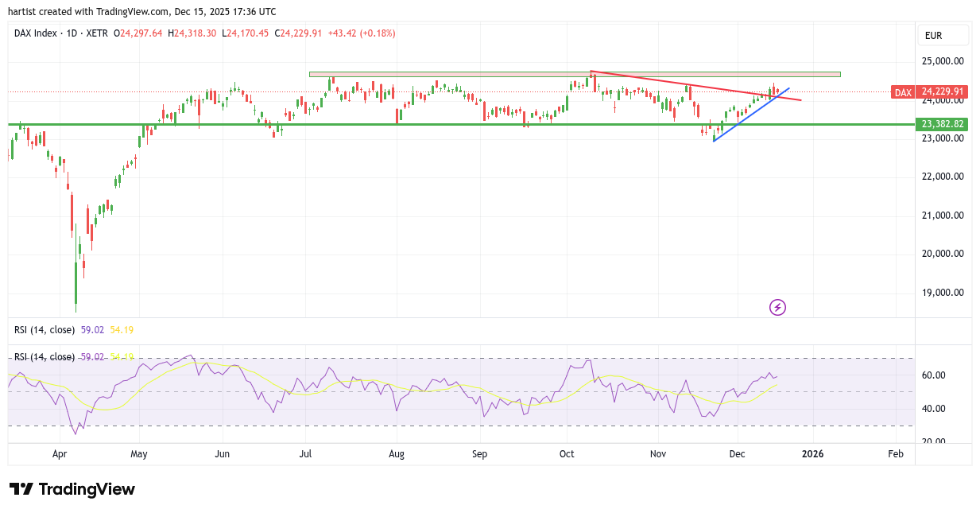Click the Oct label on the time axis
The width and height of the screenshot is (980, 513).
click(567, 454)
